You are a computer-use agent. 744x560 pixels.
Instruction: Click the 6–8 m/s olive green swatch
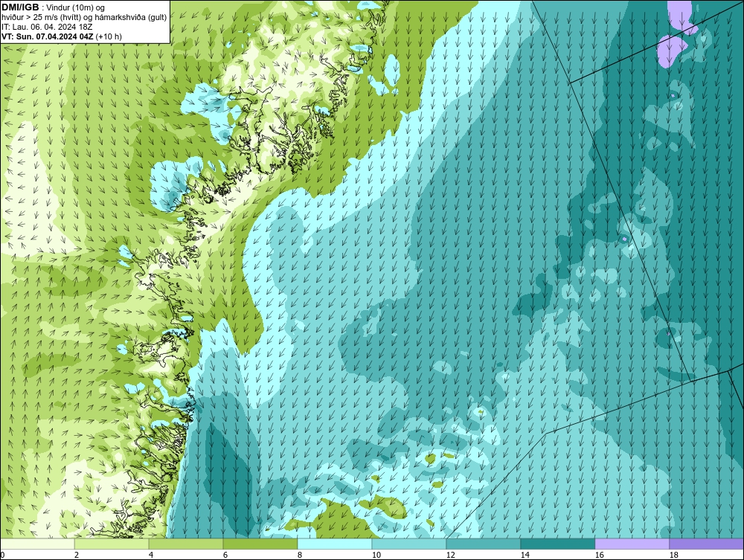260,544
